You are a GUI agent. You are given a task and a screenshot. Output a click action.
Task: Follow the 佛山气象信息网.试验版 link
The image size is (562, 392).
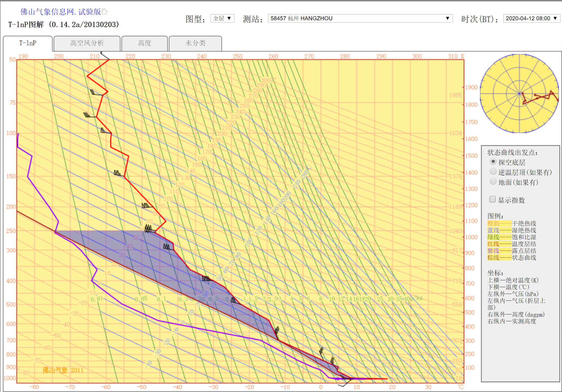(x=60, y=12)
